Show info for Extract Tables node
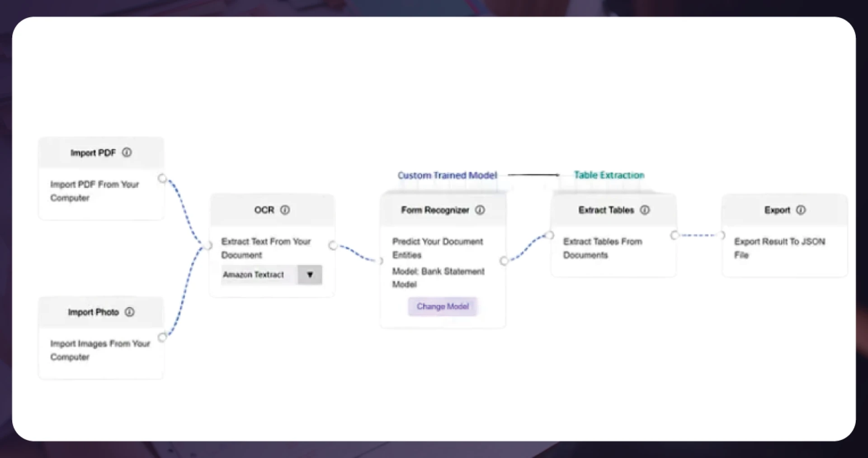The image size is (868, 458). pyautogui.click(x=645, y=210)
